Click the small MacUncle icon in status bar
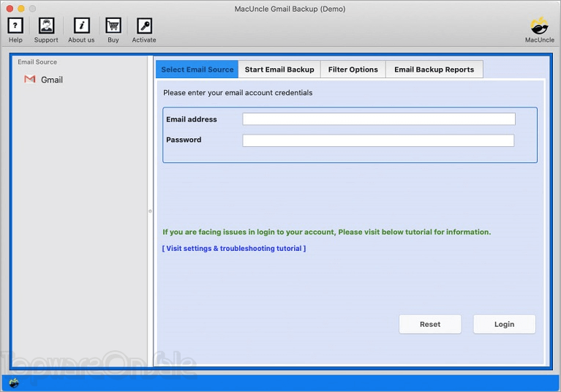 pyautogui.click(x=14, y=383)
